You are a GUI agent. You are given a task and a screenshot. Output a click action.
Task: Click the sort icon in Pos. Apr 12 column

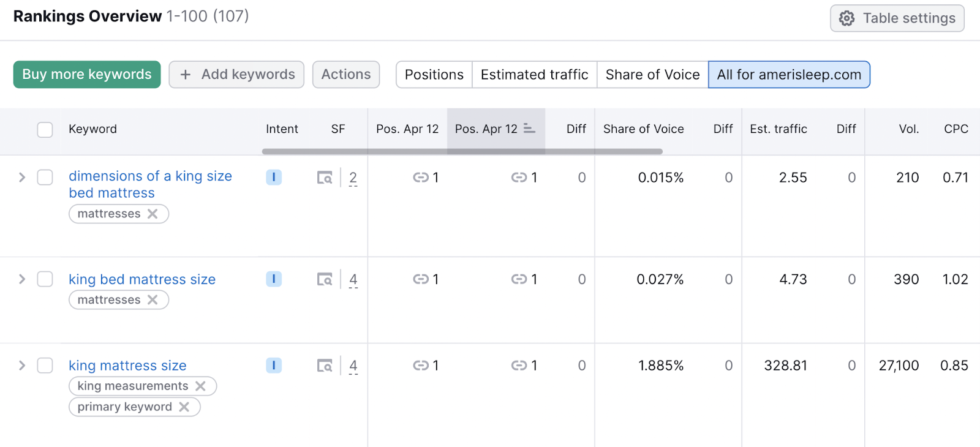pos(529,129)
